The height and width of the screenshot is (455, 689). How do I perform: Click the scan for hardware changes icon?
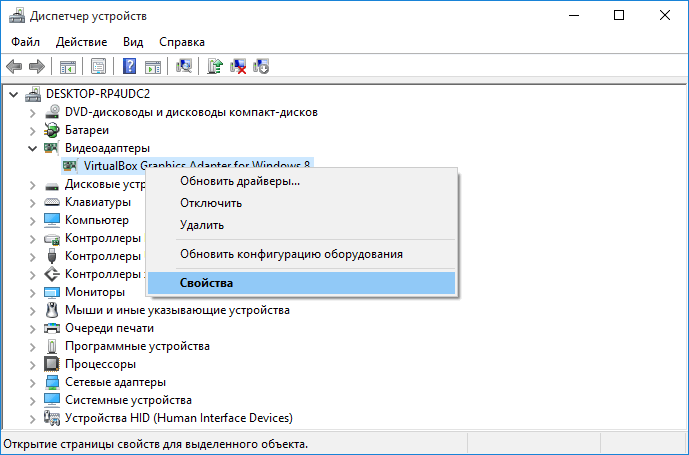pyautogui.click(x=183, y=67)
